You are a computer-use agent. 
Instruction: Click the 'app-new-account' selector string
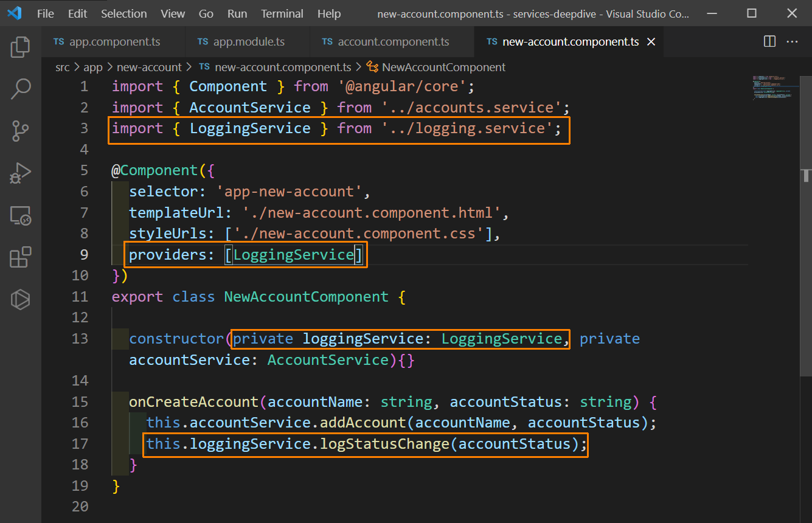point(290,192)
